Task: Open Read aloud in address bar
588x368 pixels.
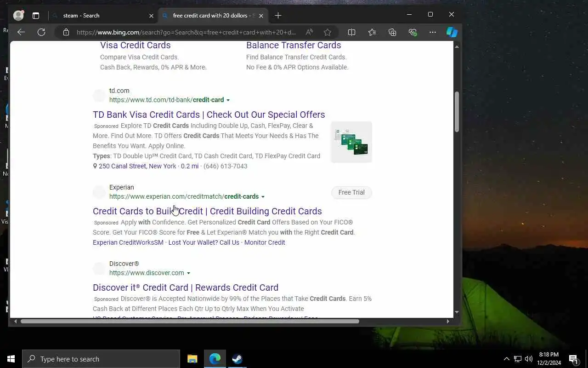Action: (x=309, y=32)
